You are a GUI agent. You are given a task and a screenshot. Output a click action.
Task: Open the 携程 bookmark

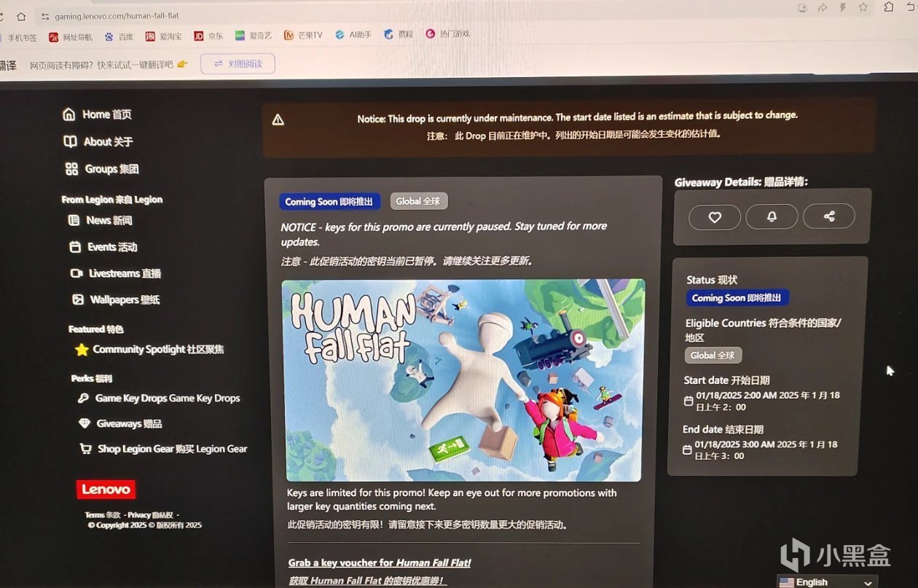pos(399,34)
